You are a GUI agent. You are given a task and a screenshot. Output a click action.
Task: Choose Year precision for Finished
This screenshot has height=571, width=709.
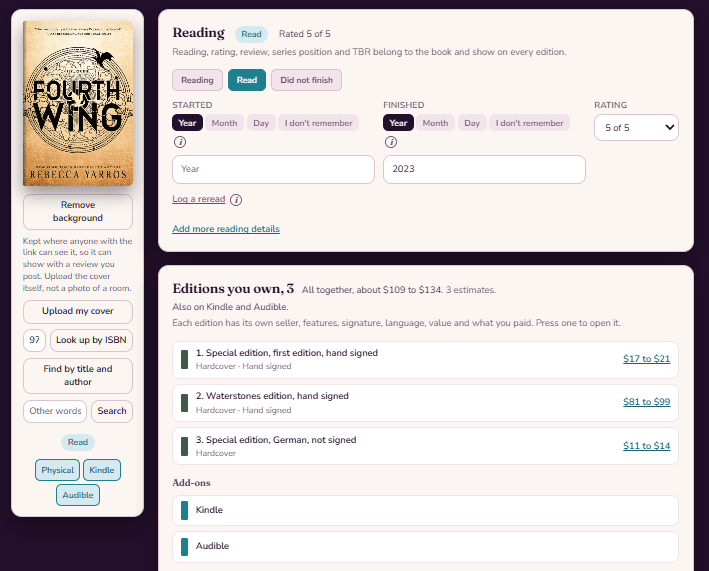398,123
